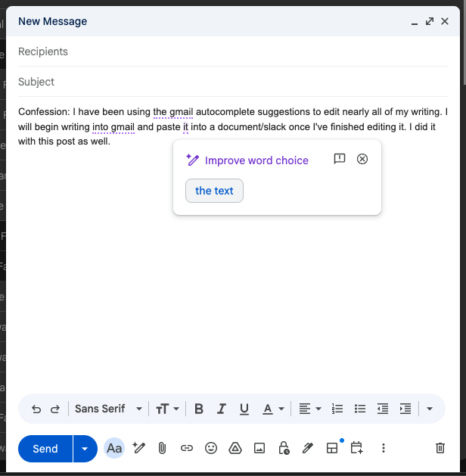The image size is (466, 476).
Task: Accept the 'the text' suggestion chip
Action: coord(214,191)
